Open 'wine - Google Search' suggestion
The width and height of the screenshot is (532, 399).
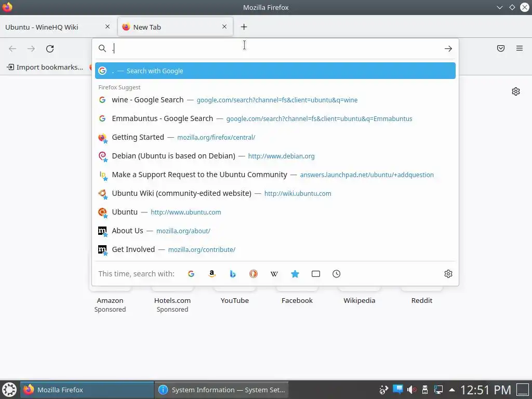[x=275, y=100]
